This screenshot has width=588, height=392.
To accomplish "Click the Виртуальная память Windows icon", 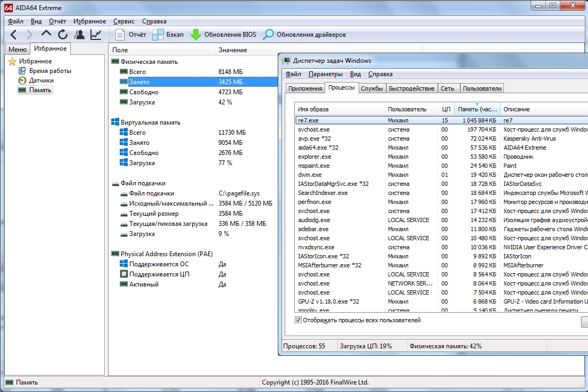I will [115, 122].
